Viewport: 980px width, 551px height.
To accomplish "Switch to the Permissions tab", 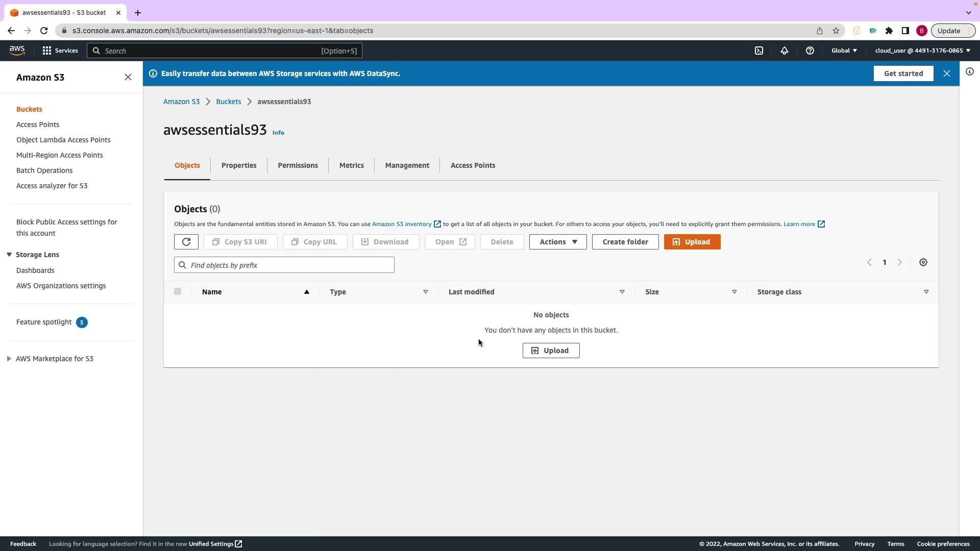I will (298, 165).
